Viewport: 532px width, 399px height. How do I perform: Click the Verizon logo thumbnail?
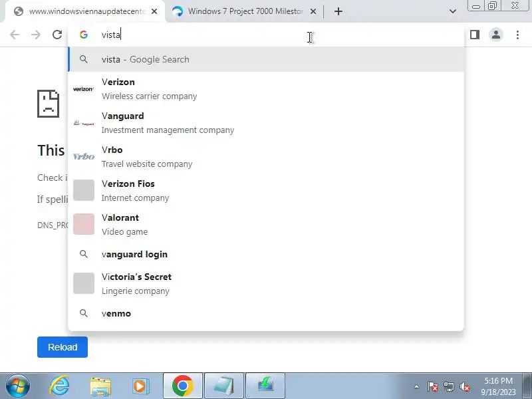[x=84, y=89]
